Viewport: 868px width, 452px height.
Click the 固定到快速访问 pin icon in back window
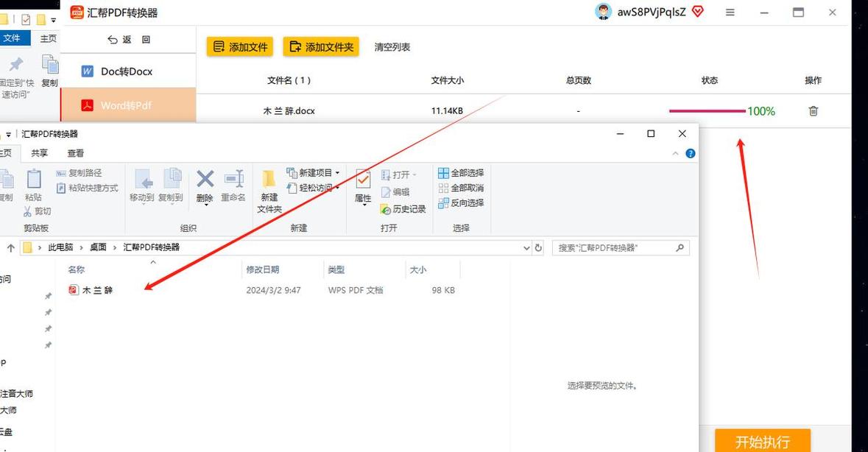point(16,65)
